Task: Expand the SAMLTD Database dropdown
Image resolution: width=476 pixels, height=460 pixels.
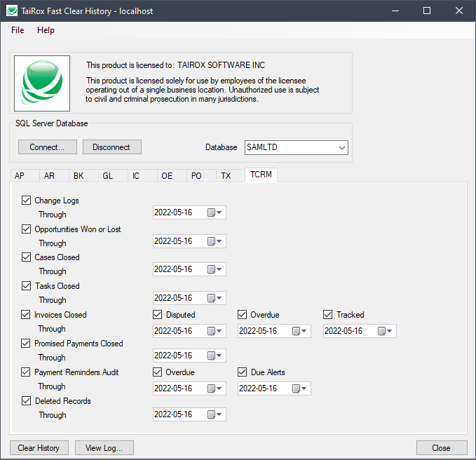Action: coord(342,147)
